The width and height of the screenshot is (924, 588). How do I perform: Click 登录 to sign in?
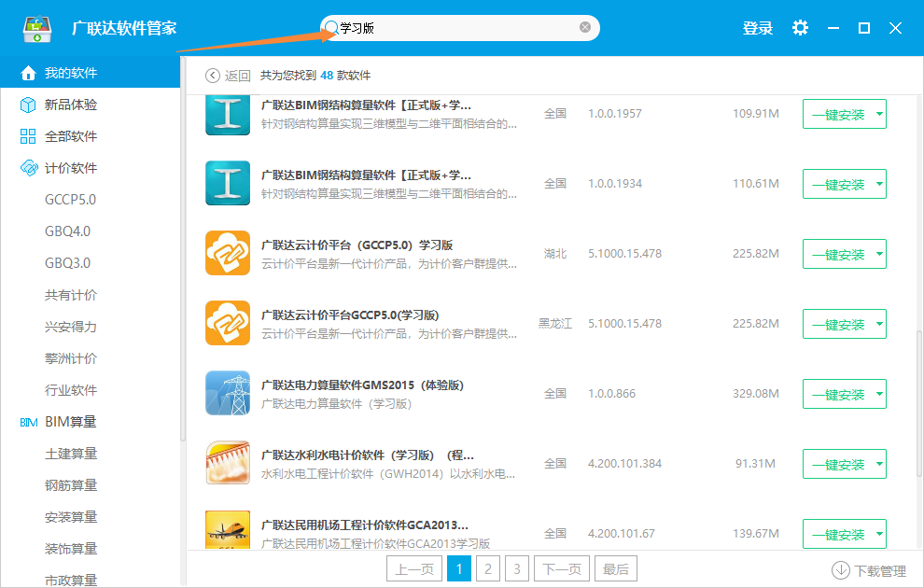pyautogui.click(x=757, y=28)
